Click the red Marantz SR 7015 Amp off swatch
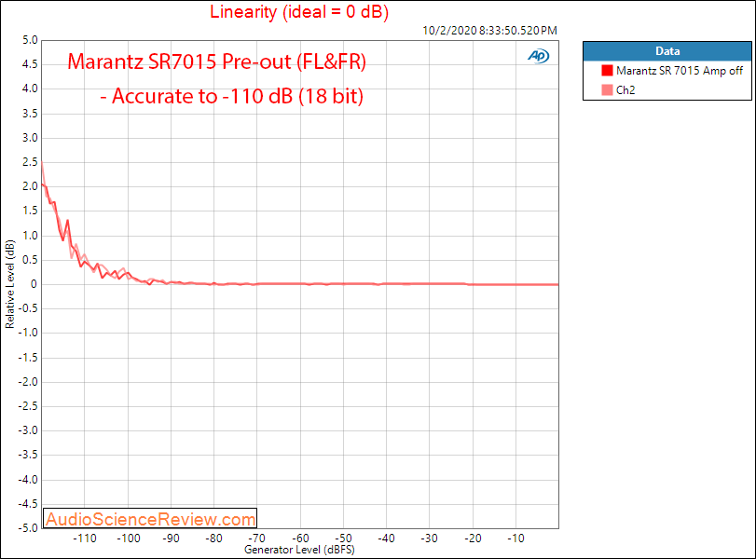The image size is (756, 559). pyautogui.click(x=607, y=71)
